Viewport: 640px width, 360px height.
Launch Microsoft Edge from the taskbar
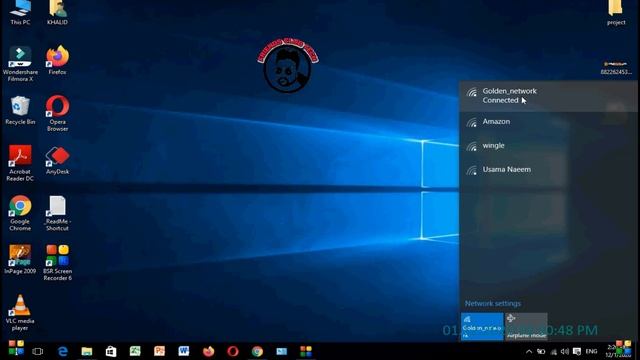point(62,351)
